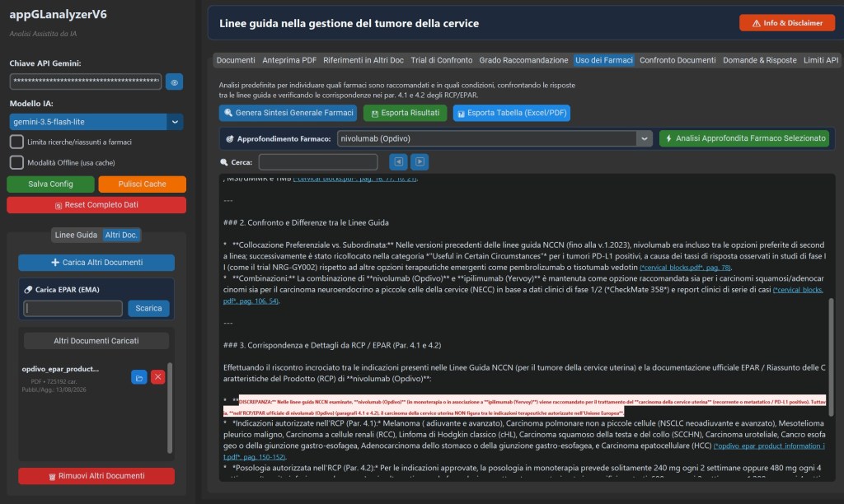Go to next search result arrow
Viewport: 844px width, 504px height.
click(420, 162)
